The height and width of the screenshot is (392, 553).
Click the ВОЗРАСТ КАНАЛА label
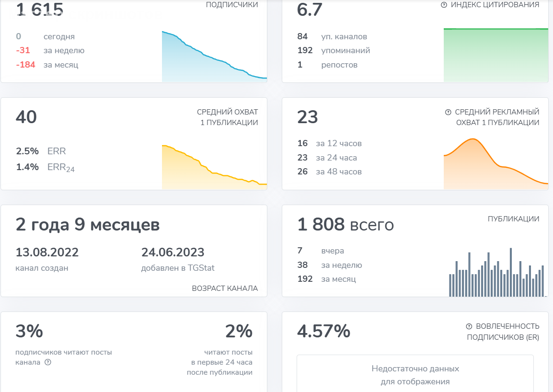225,288
